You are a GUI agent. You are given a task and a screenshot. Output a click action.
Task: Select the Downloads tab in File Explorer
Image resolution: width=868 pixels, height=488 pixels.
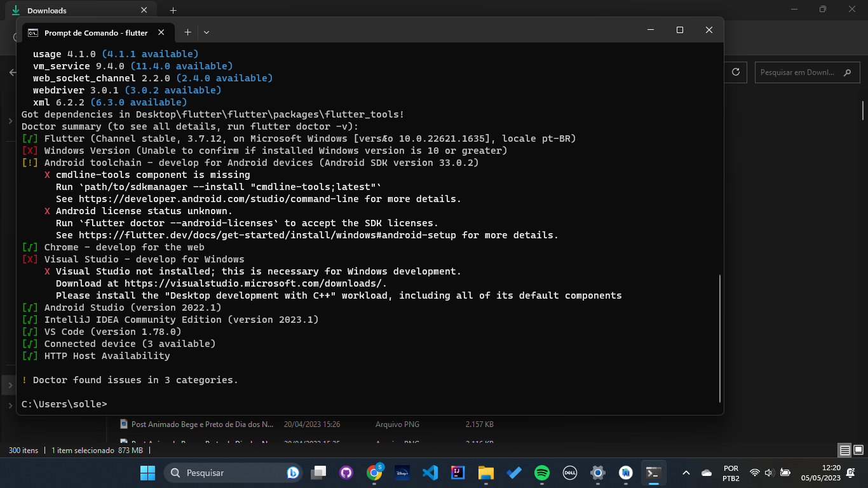pyautogui.click(x=81, y=10)
